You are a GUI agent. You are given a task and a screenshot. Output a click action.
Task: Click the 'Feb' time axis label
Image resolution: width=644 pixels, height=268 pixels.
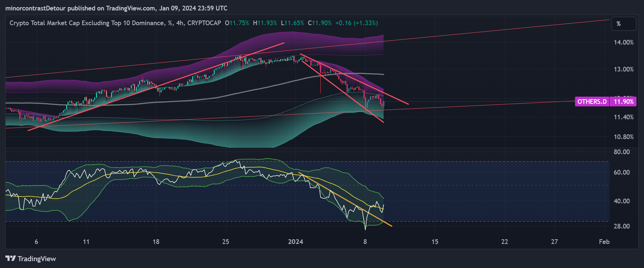tap(604, 242)
